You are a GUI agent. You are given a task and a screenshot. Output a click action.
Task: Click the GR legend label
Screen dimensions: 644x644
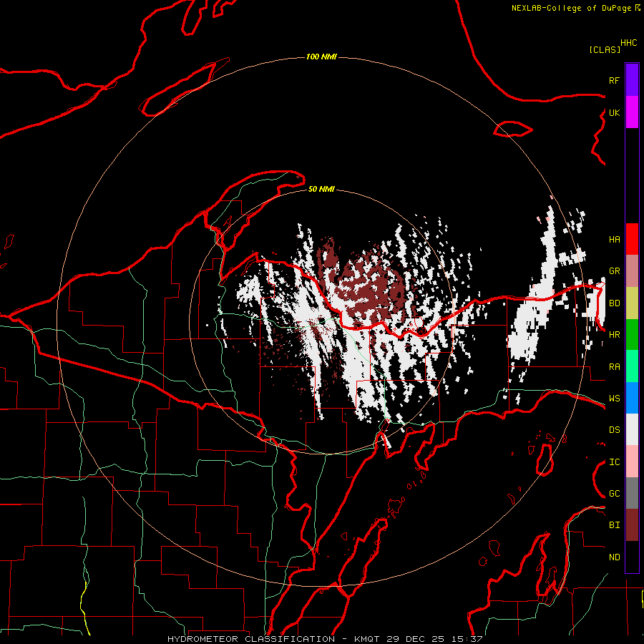614,271
